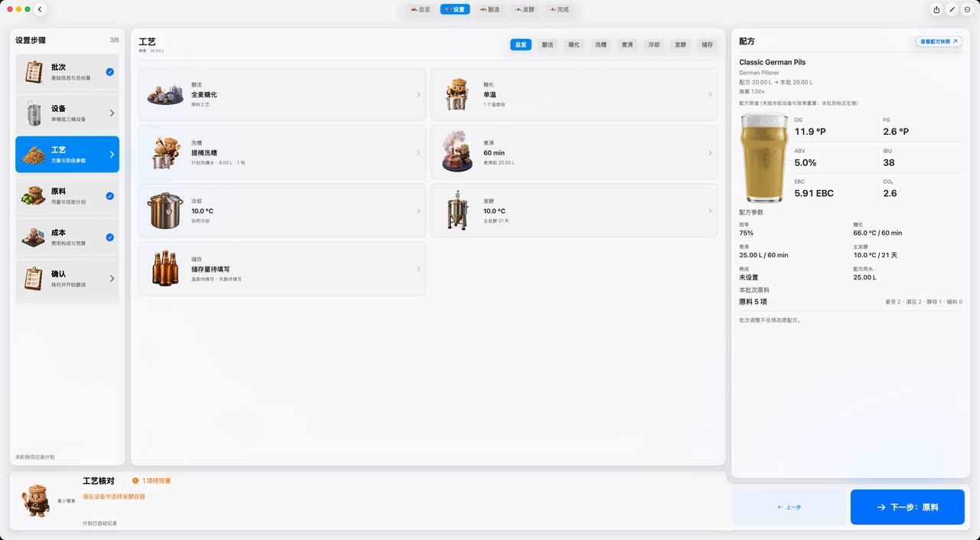Screen dimensions: 980x540
Task: Click the 原料 5 项 text
Action: (x=754, y=302)
